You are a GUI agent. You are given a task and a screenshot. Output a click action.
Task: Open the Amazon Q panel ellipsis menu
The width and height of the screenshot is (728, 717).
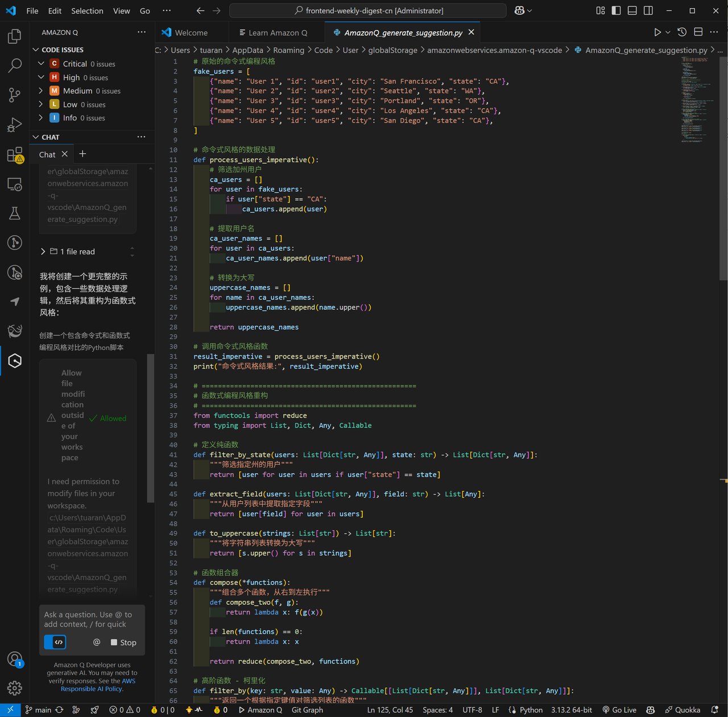click(x=142, y=32)
